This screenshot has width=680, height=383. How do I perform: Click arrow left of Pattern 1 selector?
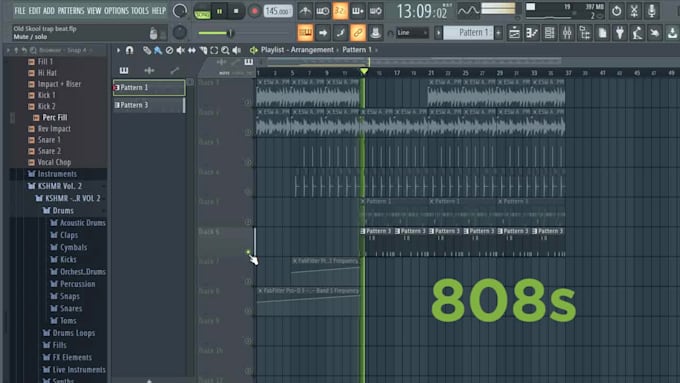pyautogui.click(x=438, y=33)
